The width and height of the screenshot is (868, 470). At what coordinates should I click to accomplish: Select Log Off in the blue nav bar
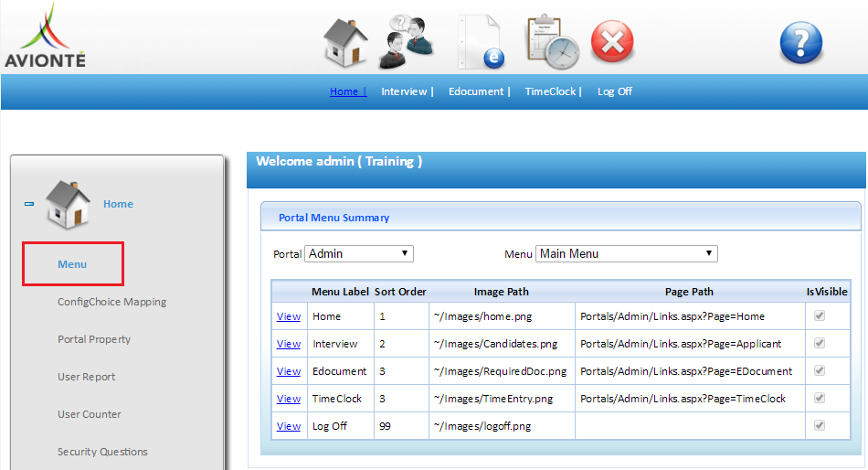[615, 91]
